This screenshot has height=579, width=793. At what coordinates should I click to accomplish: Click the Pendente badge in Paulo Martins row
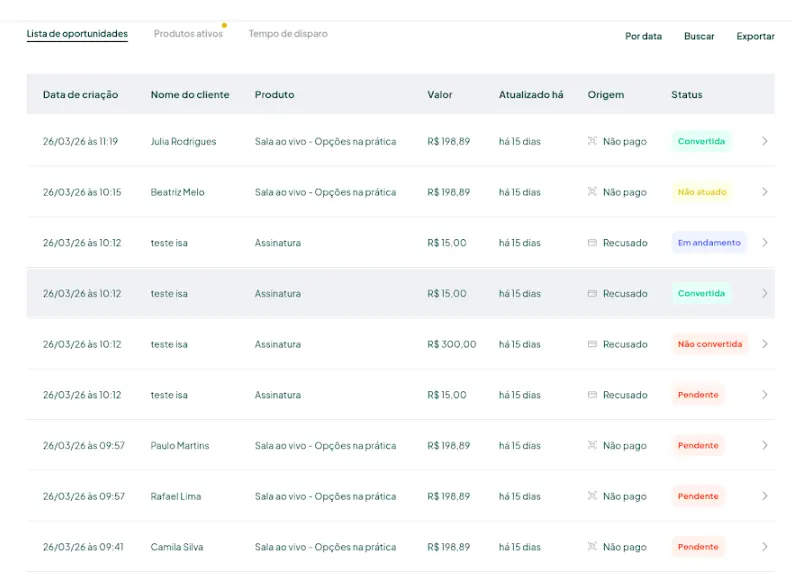(x=698, y=445)
